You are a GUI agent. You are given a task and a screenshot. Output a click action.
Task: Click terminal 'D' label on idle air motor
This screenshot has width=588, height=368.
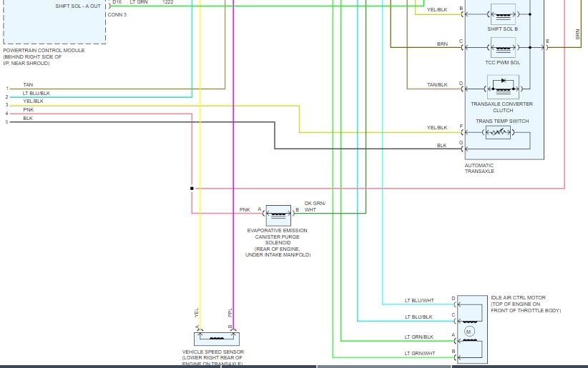coord(454,299)
